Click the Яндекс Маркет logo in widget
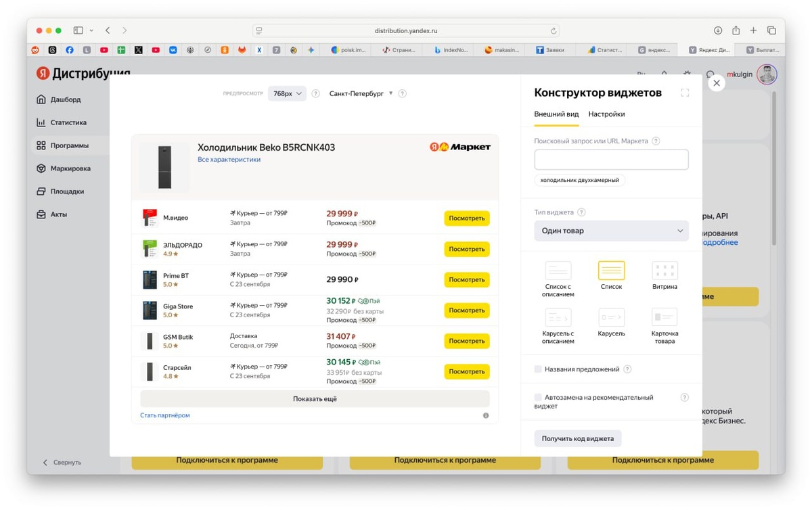This screenshot has height=510, width=812. (460, 147)
